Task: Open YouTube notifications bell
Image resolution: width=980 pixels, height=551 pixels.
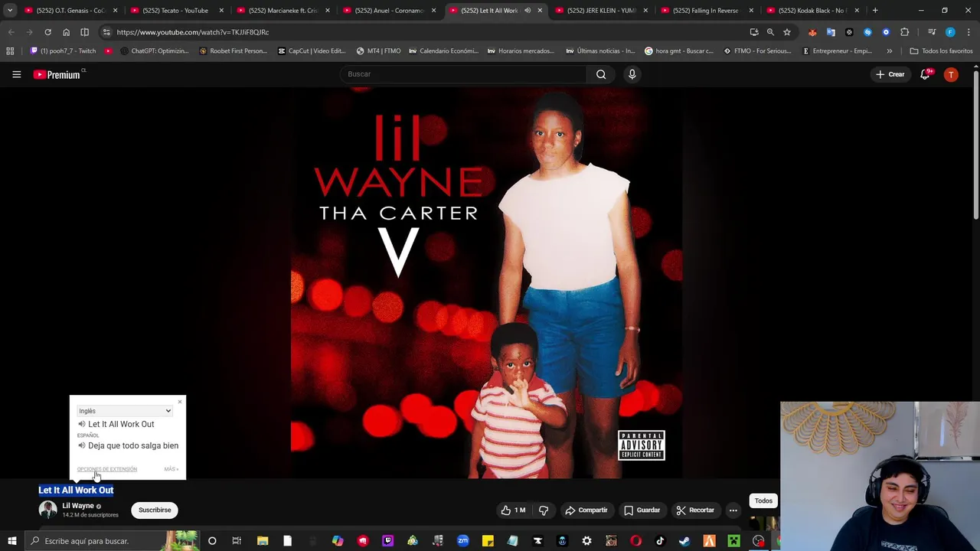Action: coord(925,74)
